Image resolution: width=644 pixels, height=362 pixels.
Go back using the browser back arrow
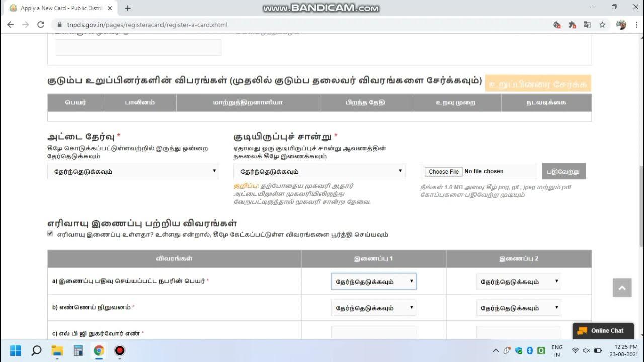coord(10,25)
